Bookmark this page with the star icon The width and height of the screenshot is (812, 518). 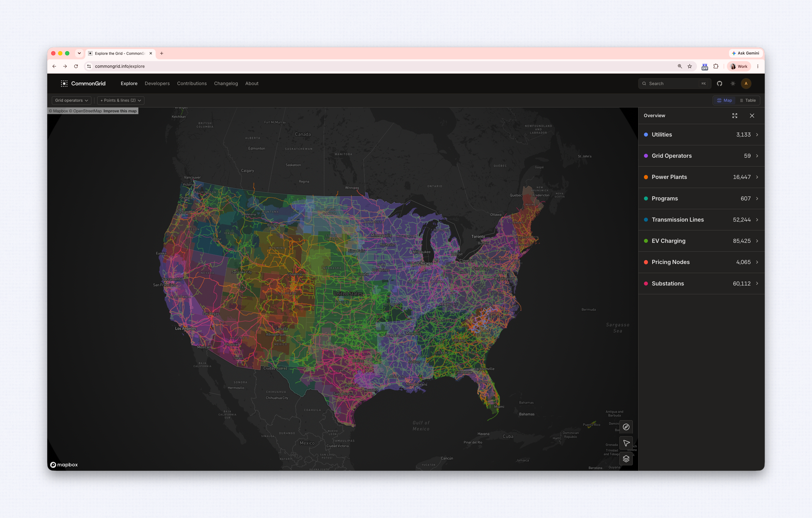point(690,66)
